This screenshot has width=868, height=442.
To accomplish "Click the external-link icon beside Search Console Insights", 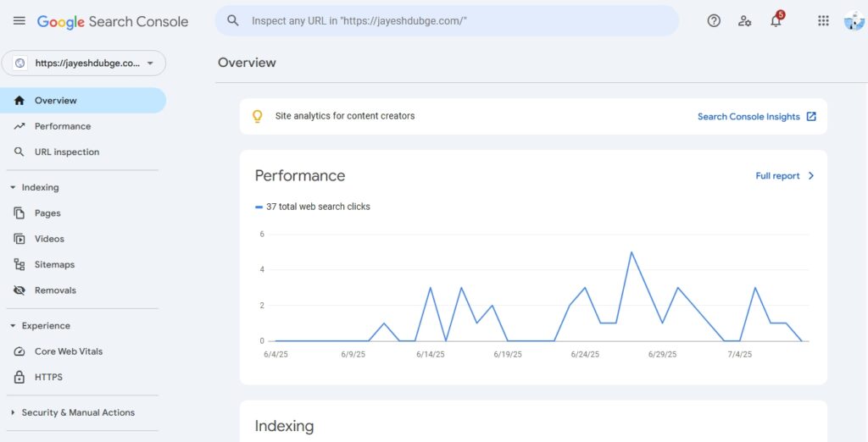I will click(811, 116).
